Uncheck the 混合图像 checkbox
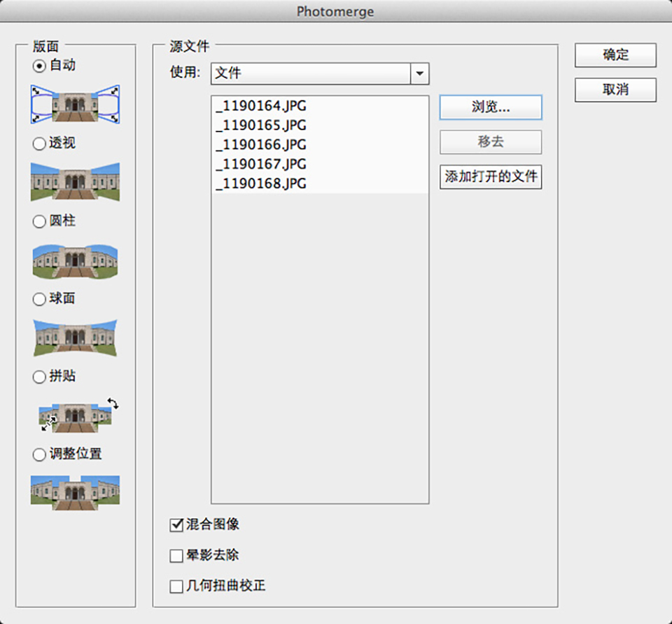672x624 pixels. pos(176,524)
